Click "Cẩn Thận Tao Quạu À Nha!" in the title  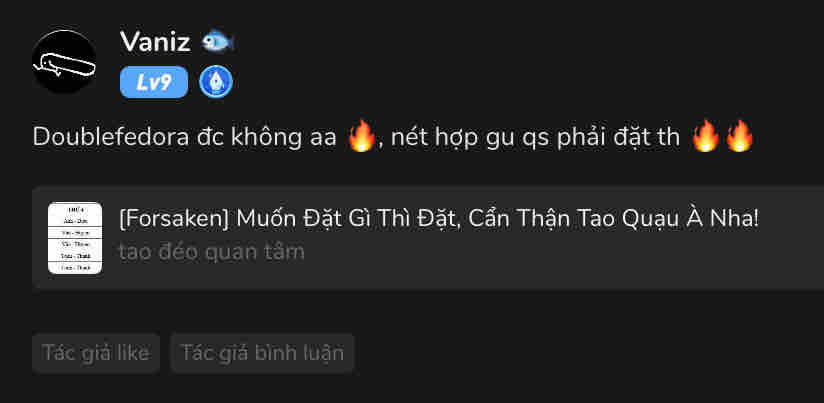tap(613, 220)
